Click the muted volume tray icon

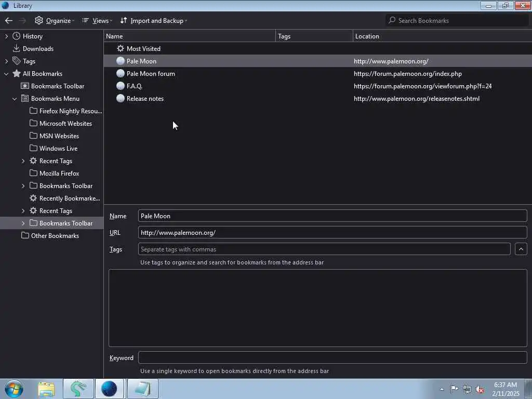(x=480, y=389)
